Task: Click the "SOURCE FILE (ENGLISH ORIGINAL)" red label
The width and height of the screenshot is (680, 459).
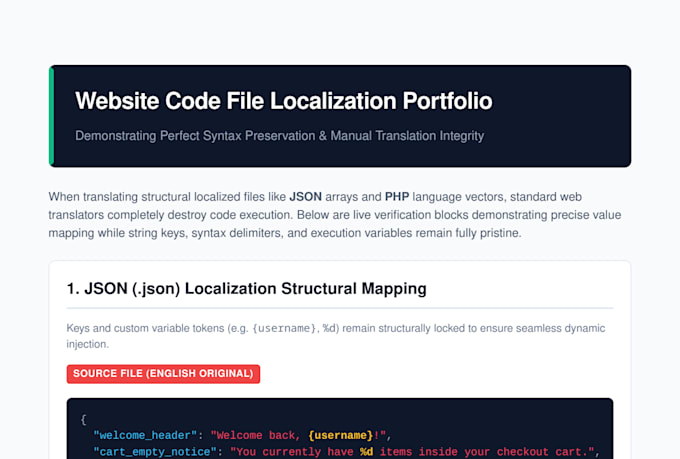Action: 163,374
